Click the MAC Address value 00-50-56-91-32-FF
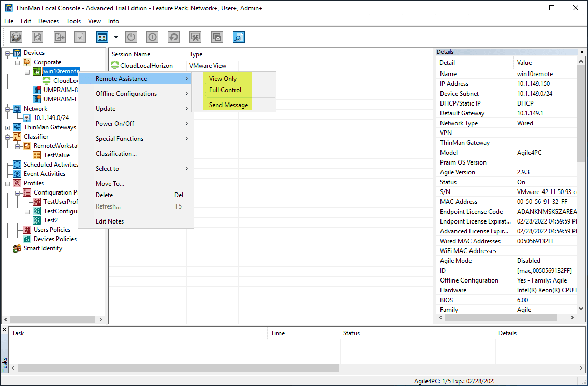This screenshot has width=588, height=386. pos(542,202)
